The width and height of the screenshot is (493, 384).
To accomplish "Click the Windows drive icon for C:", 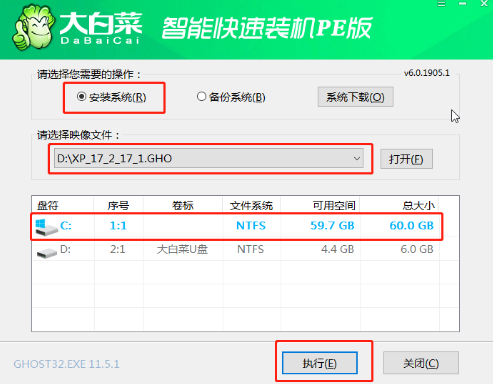I will (46, 227).
